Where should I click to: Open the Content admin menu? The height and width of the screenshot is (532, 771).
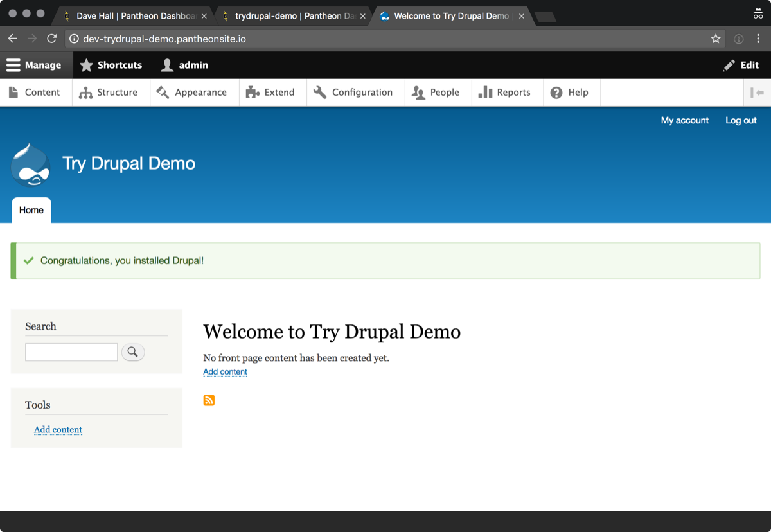(x=35, y=93)
